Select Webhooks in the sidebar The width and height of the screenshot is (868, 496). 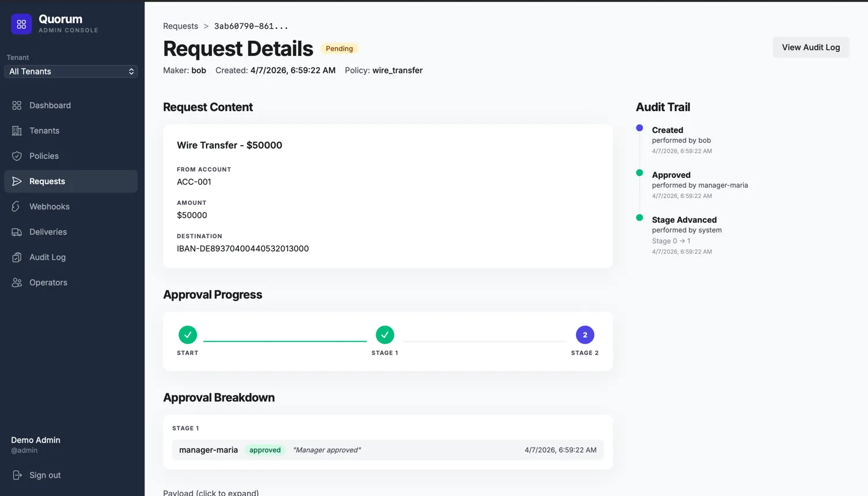(x=71, y=207)
